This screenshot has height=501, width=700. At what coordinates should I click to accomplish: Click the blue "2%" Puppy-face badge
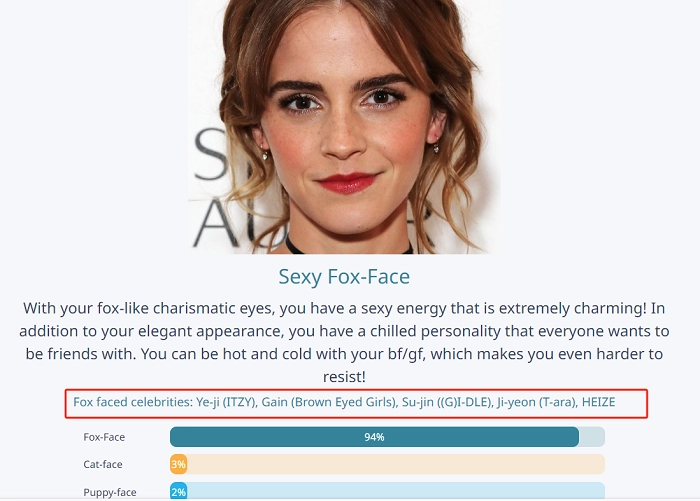click(178, 492)
